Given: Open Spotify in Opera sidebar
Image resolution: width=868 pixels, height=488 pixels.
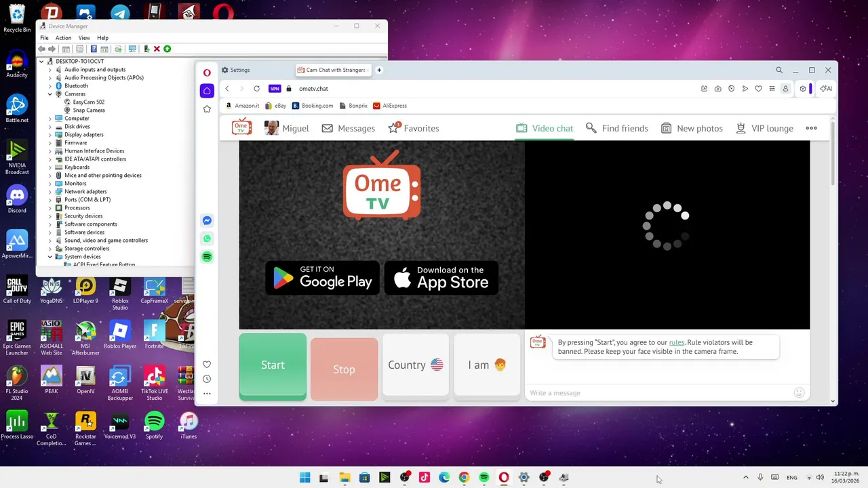Looking at the screenshot, I should [x=207, y=257].
